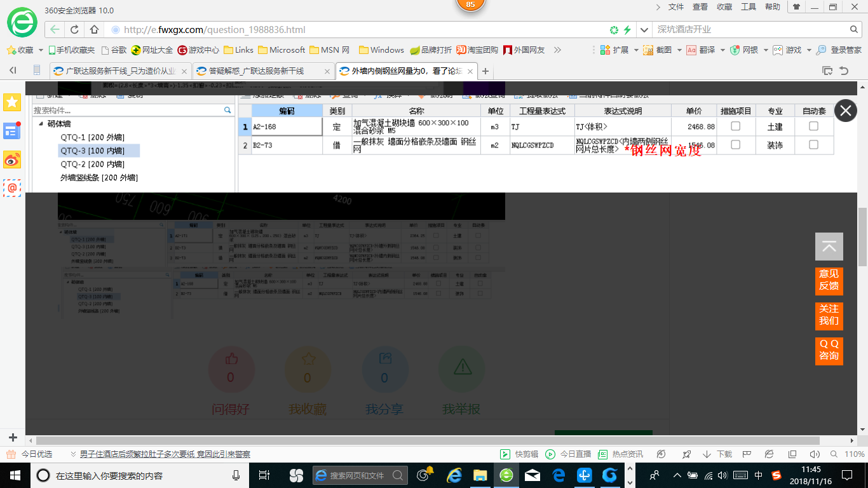Open a new tab with the plus button

click(485, 71)
